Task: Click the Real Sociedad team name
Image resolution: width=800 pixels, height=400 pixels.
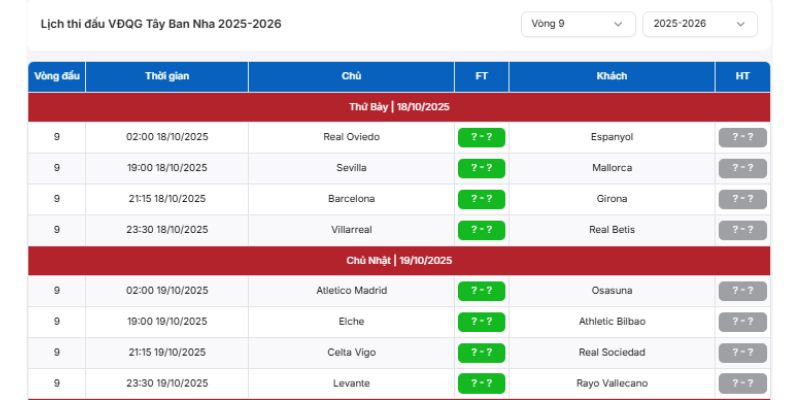Action: pyautogui.click(x=612, y=352)
